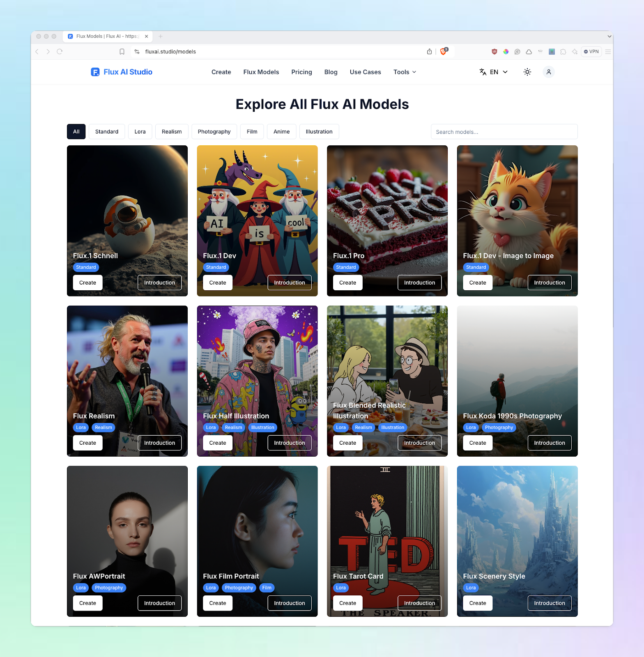Click Create on the Flux Tarot Card

348,603
